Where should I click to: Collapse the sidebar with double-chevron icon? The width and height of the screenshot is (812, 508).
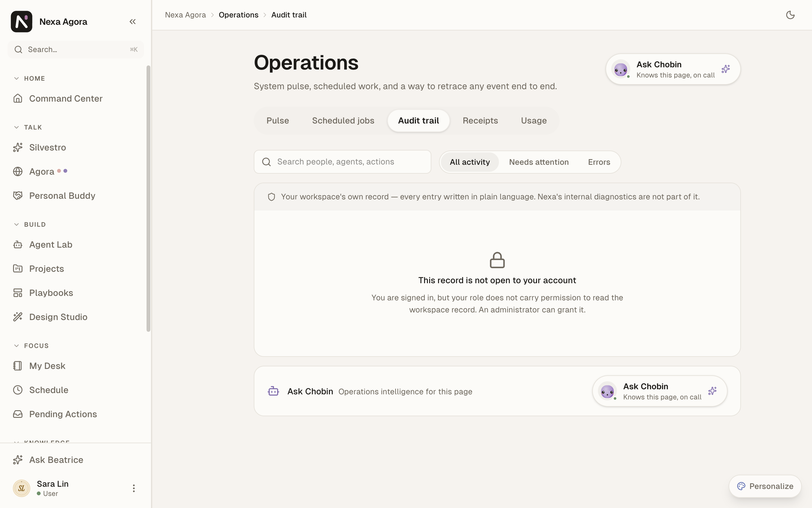[133, 22]
